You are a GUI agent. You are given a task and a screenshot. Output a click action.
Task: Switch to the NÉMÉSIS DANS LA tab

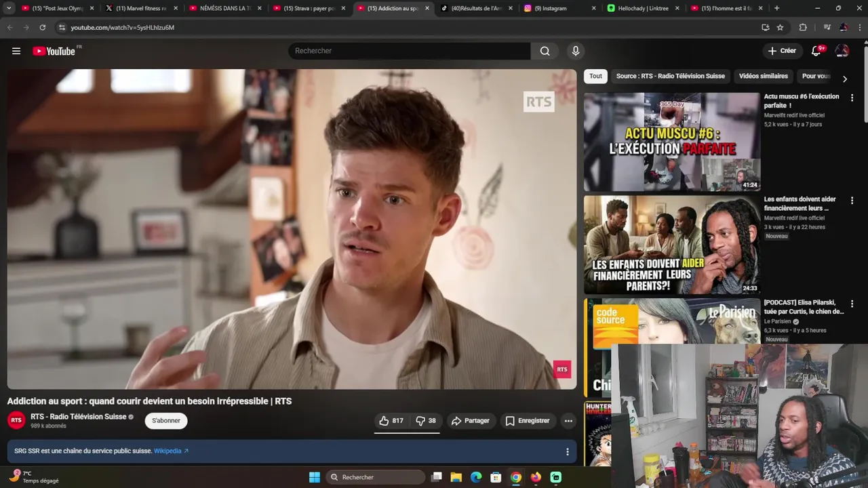[226, 8]
